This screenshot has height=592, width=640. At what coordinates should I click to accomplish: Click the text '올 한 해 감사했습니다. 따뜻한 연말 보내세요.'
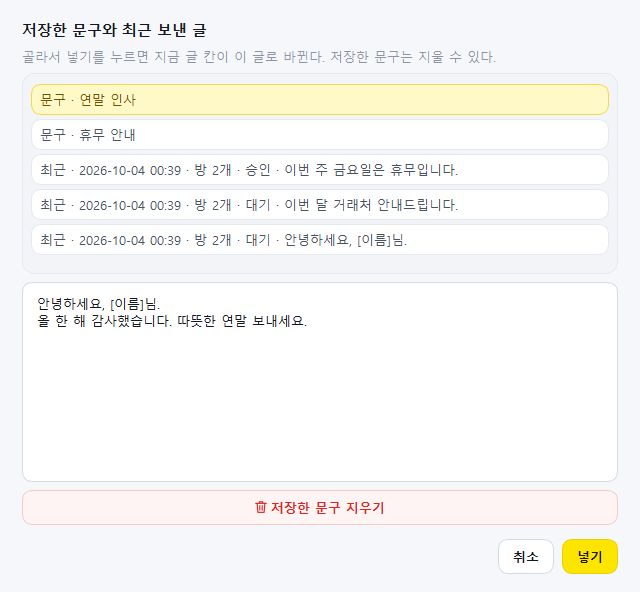tap(172, 321)
